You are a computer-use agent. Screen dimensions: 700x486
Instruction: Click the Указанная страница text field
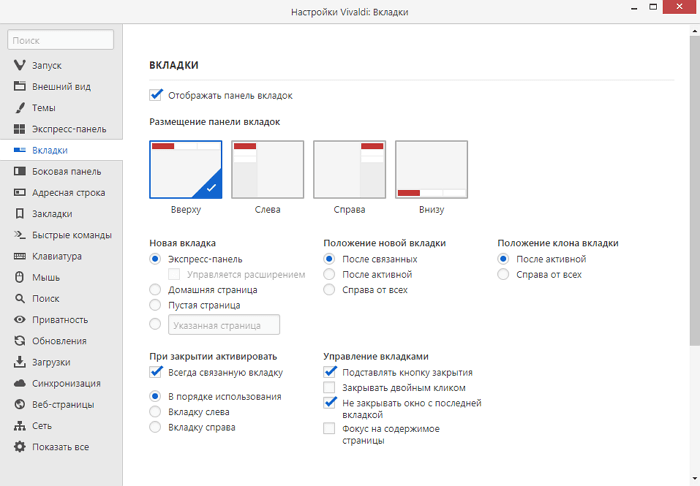(224, 325)
